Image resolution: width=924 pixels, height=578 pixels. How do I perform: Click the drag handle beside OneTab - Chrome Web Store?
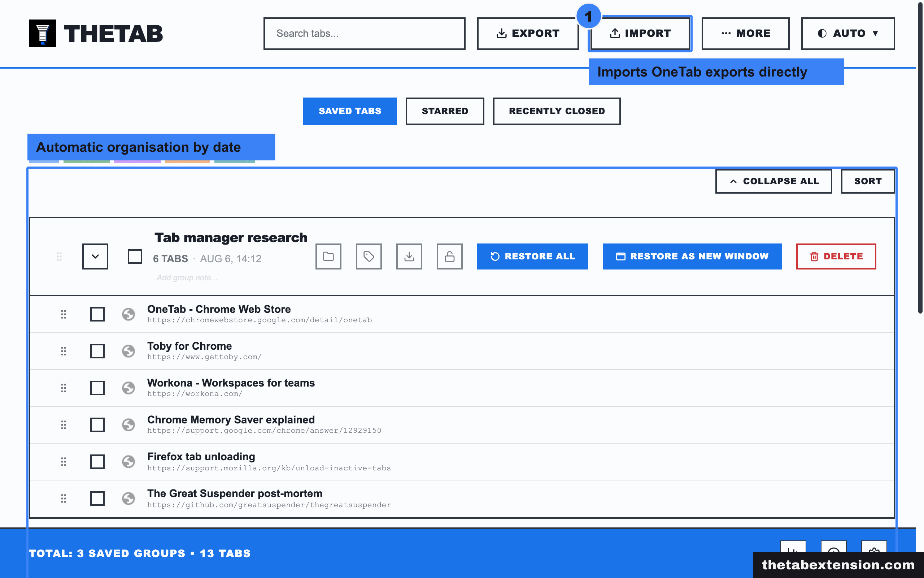(x=64, y=314)
